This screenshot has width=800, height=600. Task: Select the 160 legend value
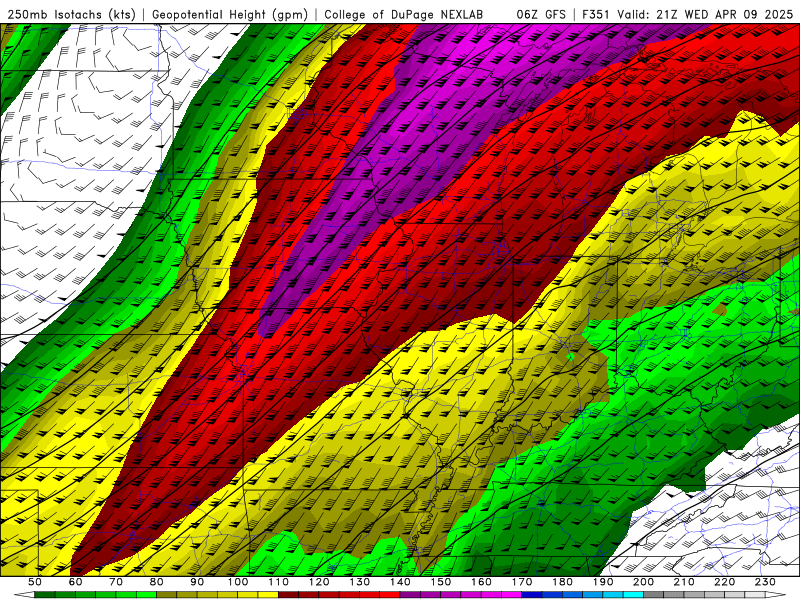coord(481,582)
